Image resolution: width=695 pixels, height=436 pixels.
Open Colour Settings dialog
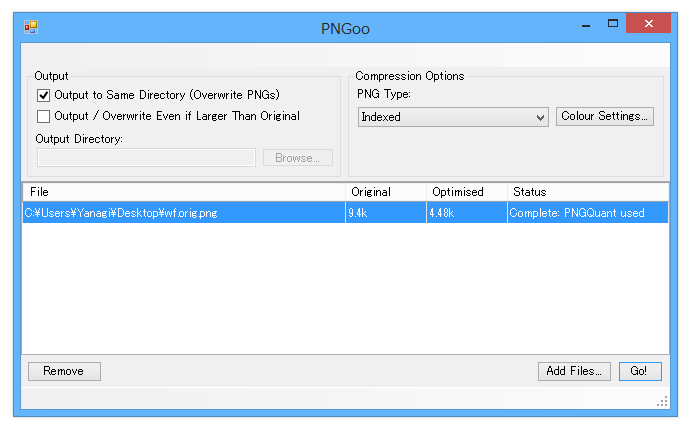tap(605, 117)
